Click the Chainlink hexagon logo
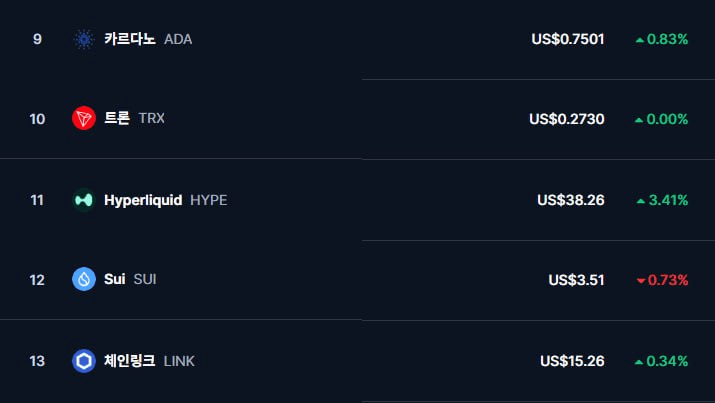 pyautogui.click(x=84, y=361)
